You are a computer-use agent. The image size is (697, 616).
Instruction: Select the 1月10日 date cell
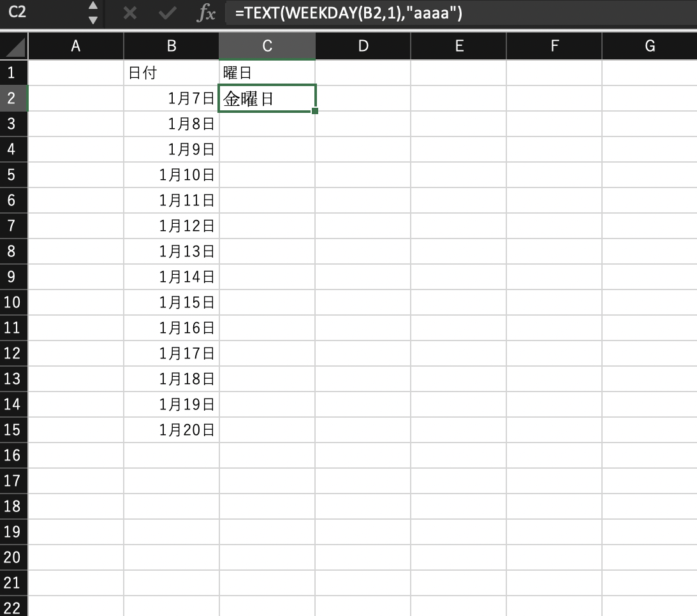tap(171, 175)
